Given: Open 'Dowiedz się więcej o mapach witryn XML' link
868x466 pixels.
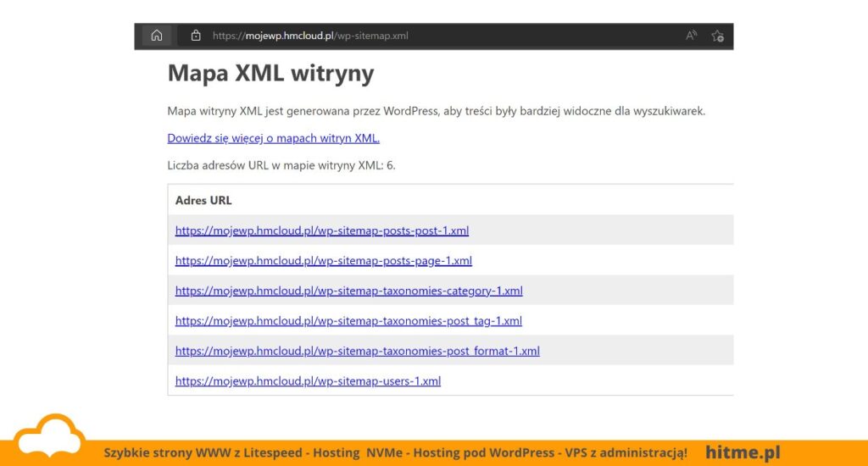Looking at the screenshot, I should (274, 138).
